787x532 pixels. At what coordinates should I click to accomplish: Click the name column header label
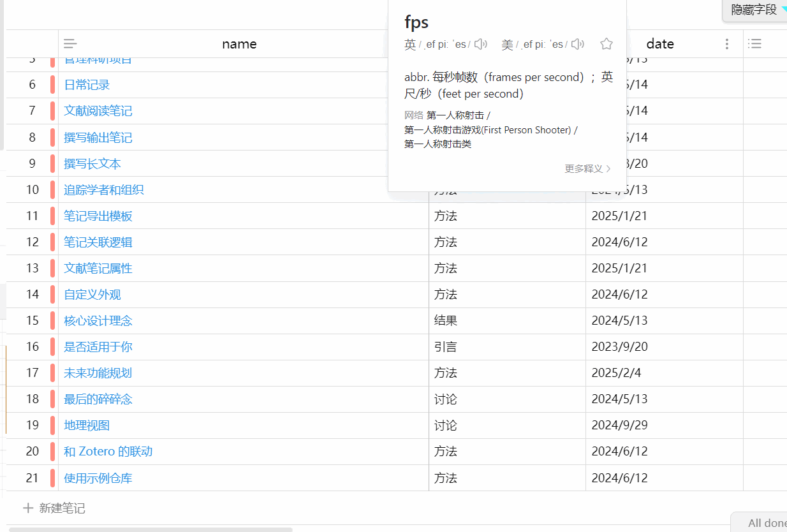pos(239,44)
